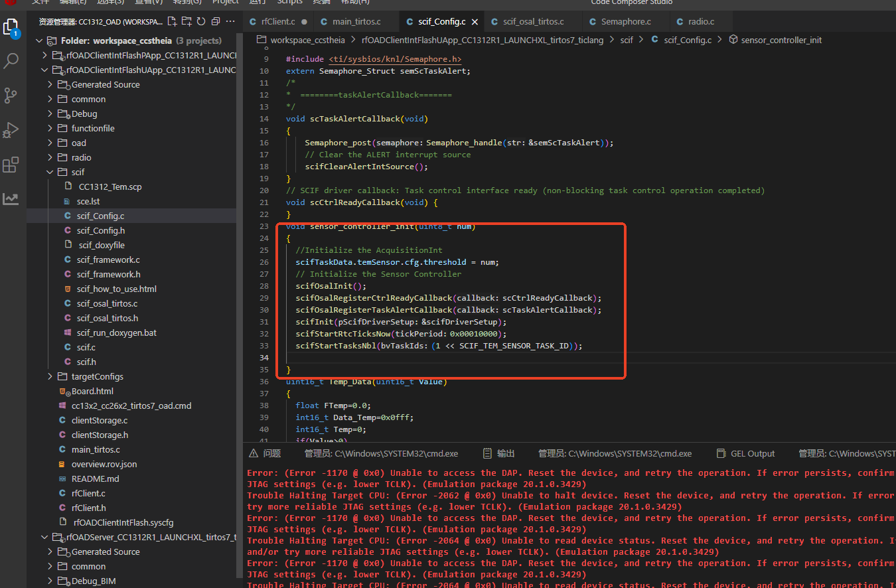The width and height of the screenshot is (896, 588).
Task: Switch to the Semaphore.c tab
Action: pyautogui.click(x=626, y=22)
